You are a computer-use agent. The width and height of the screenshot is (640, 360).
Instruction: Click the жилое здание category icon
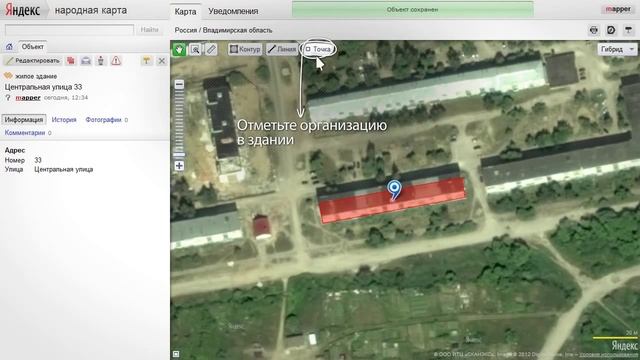point(8,76)
